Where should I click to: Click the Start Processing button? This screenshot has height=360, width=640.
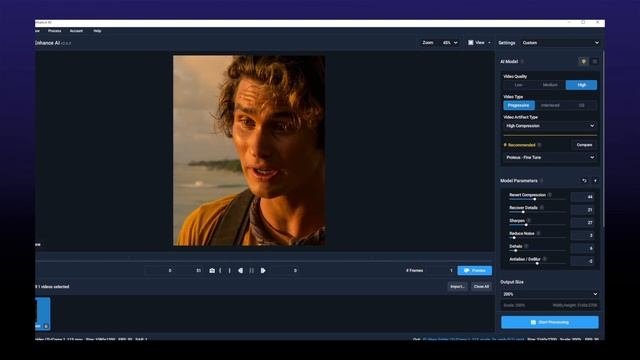click(550, 322)
